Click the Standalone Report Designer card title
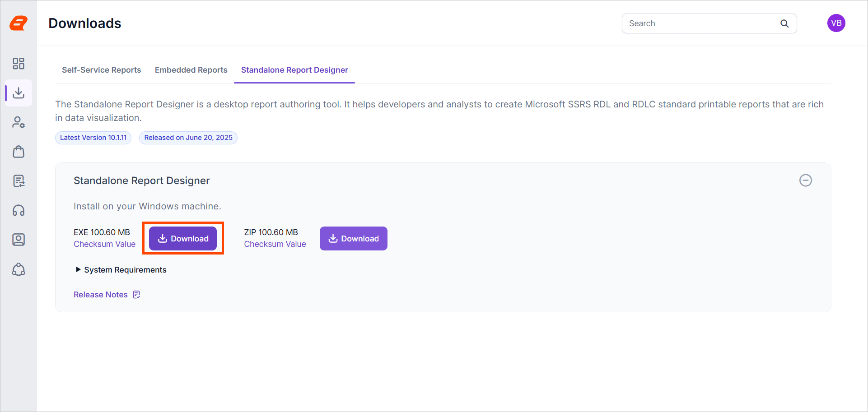Viewport: 868px width, 412px height. click(142, 181)
